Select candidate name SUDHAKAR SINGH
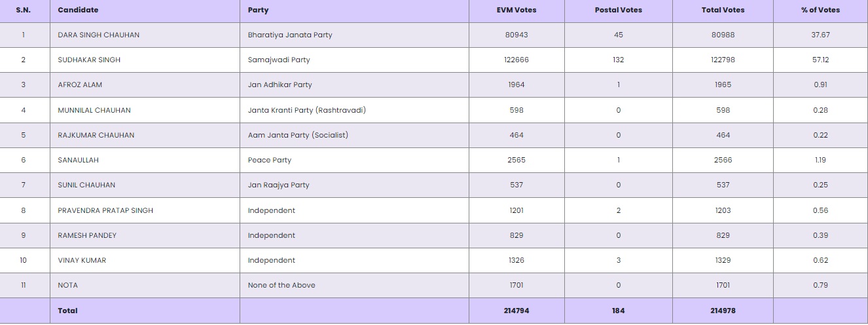Image resolution: width=868 pixels, height=325 pixels. [x=89, y=60]
